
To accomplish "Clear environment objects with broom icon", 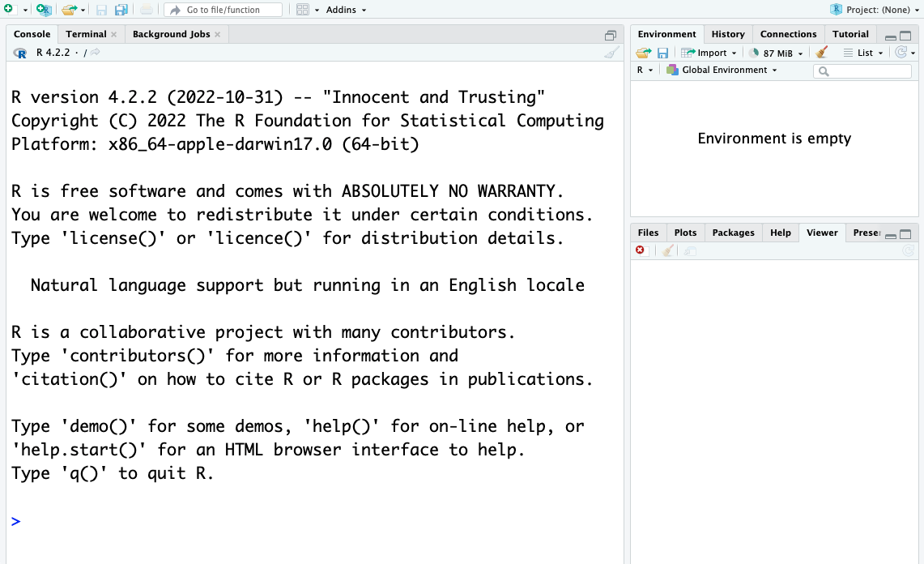I will [x=822, y=53].
